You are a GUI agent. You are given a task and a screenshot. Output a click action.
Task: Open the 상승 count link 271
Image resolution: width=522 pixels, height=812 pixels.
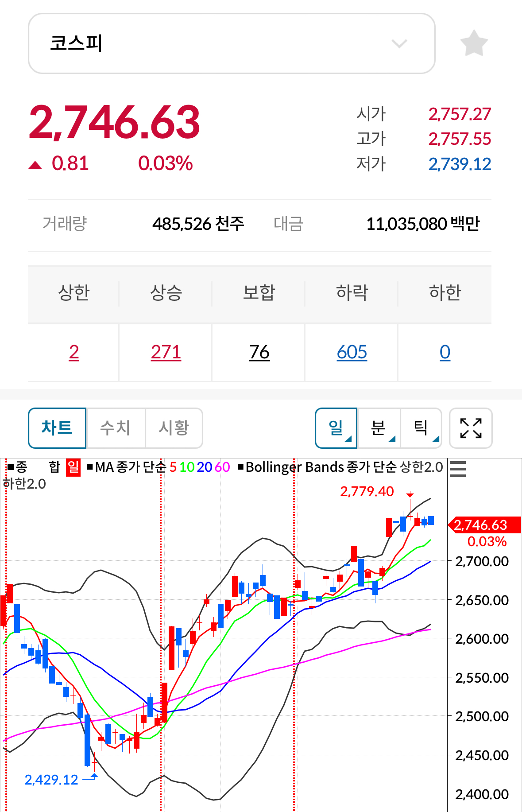166,353
